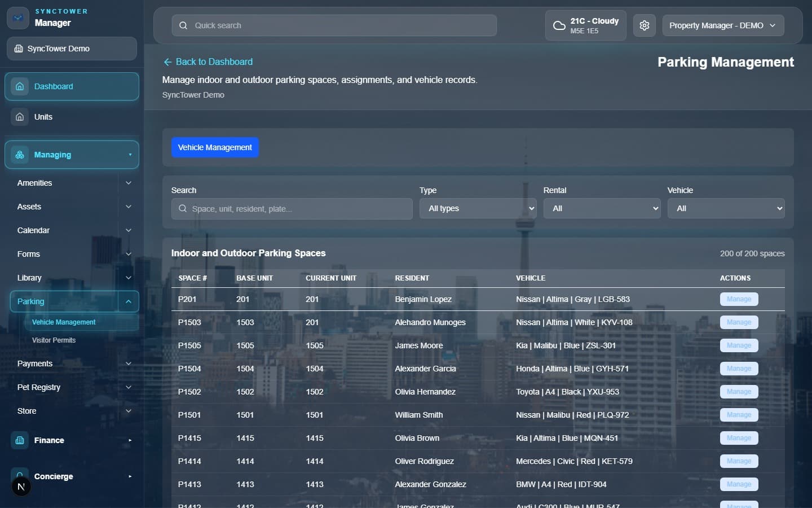
Task: Click the blue Vehicle Management button
Action: 215,147
